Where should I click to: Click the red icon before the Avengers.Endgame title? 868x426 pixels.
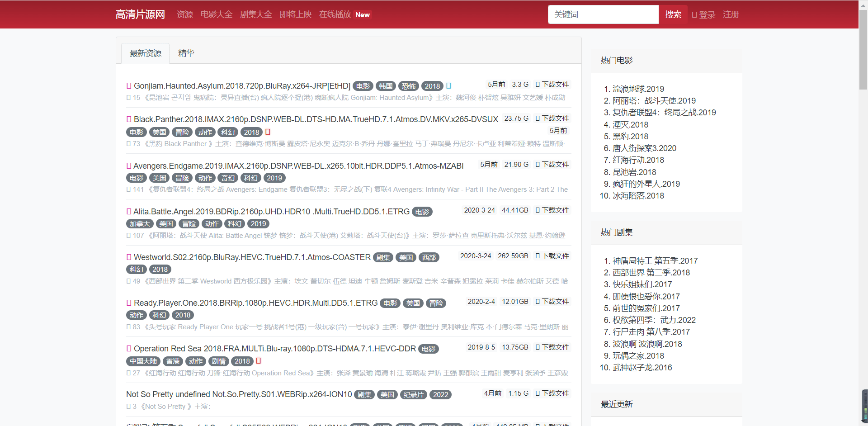pos(129,166)
